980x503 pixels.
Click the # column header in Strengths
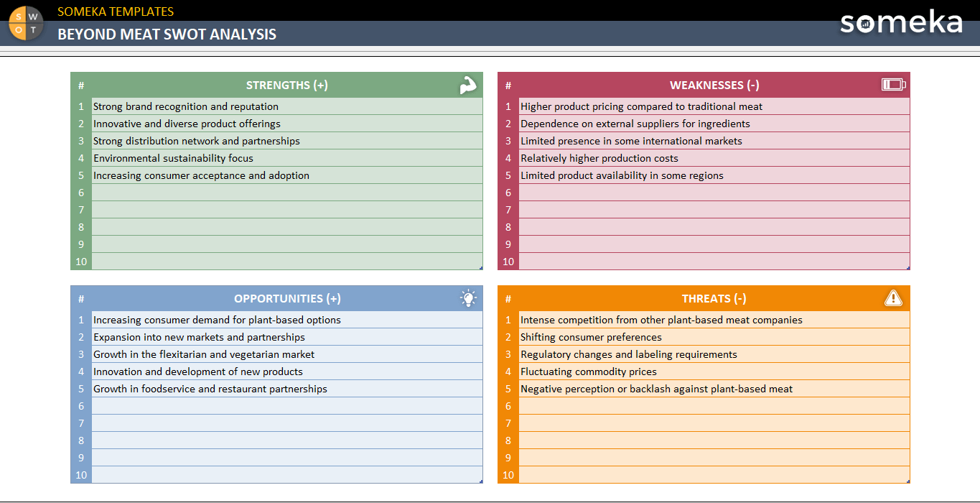(x=81, y=85)
